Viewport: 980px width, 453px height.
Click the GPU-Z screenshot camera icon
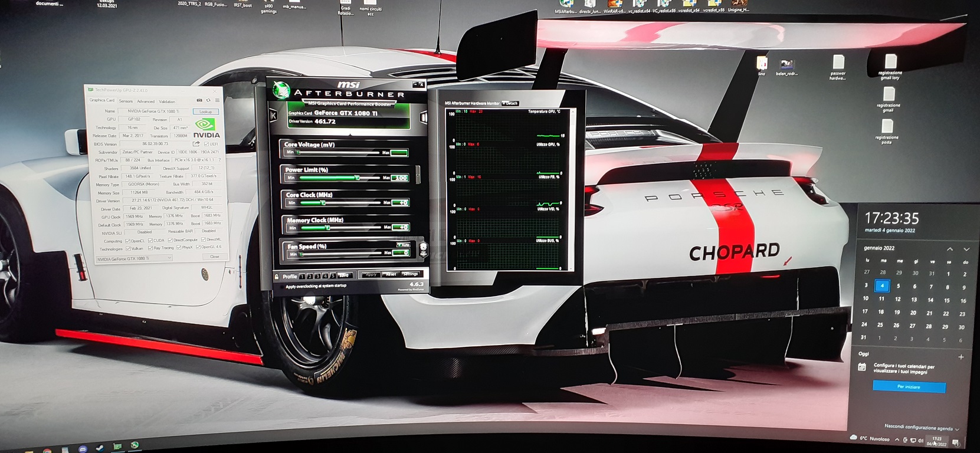tap(199, 100)
